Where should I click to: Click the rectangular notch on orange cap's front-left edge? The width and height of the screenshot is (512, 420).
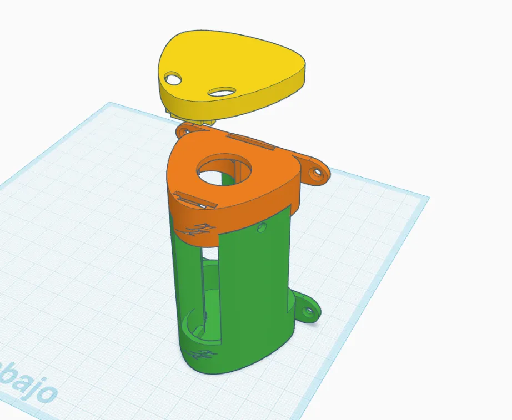pyautogui.click(x=195, y=200)
